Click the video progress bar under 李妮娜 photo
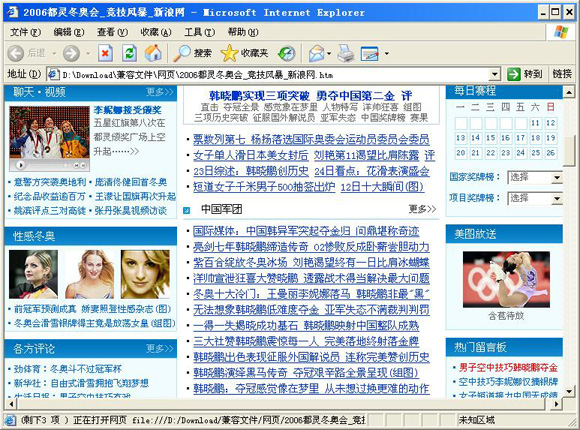 point(48,165)
